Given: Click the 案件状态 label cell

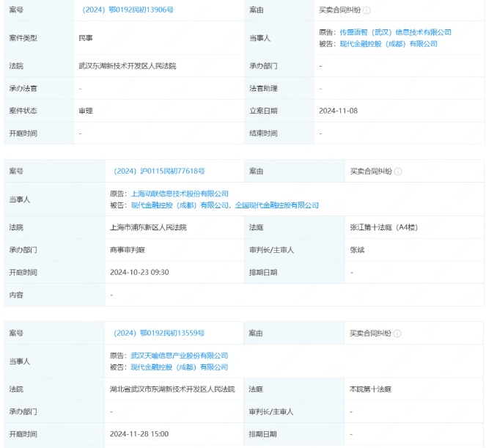Looking at the screenshot, I should [39, 111].
